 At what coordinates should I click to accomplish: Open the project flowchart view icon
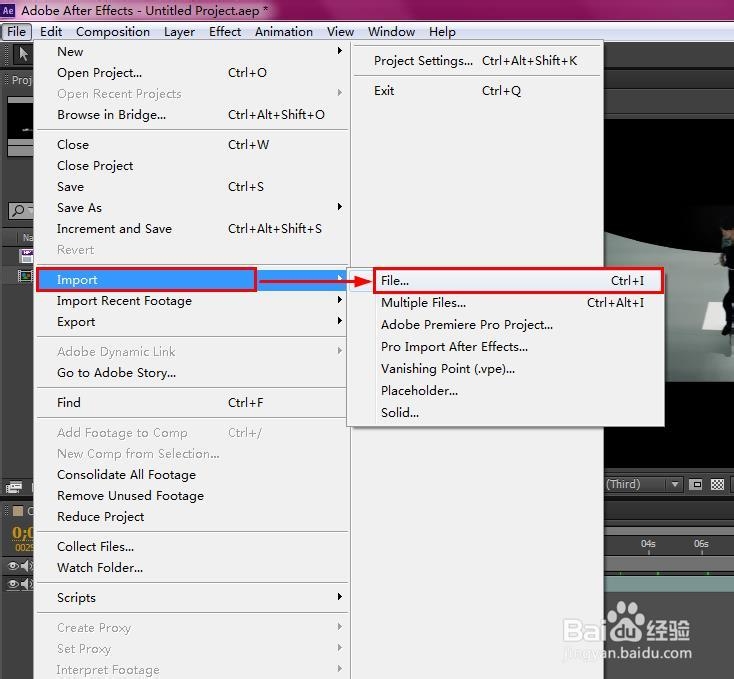(14, 488)
